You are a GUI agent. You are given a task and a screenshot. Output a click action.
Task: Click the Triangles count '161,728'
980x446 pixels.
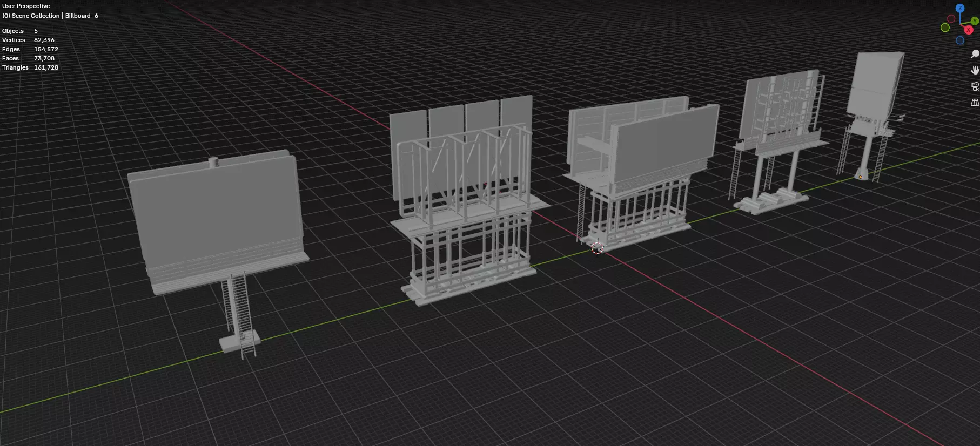[x=46, y=67]
